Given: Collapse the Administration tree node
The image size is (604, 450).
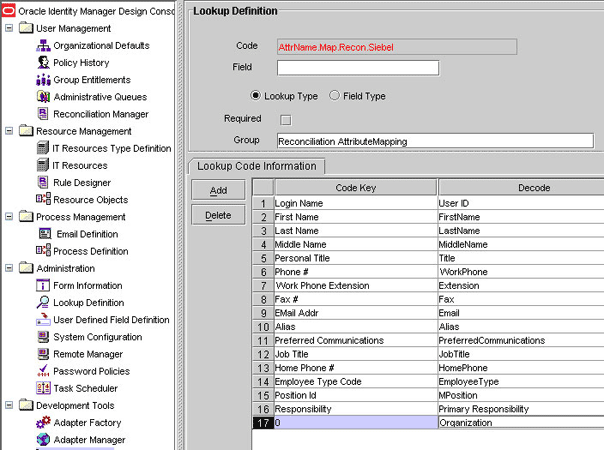Looking at the screenshot, I should pos(9,268).
